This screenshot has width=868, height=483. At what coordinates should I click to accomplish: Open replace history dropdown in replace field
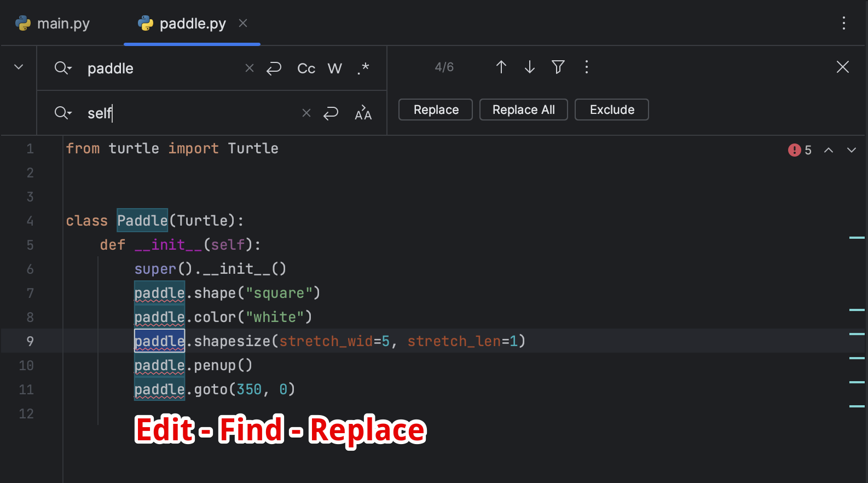point(63,113)
